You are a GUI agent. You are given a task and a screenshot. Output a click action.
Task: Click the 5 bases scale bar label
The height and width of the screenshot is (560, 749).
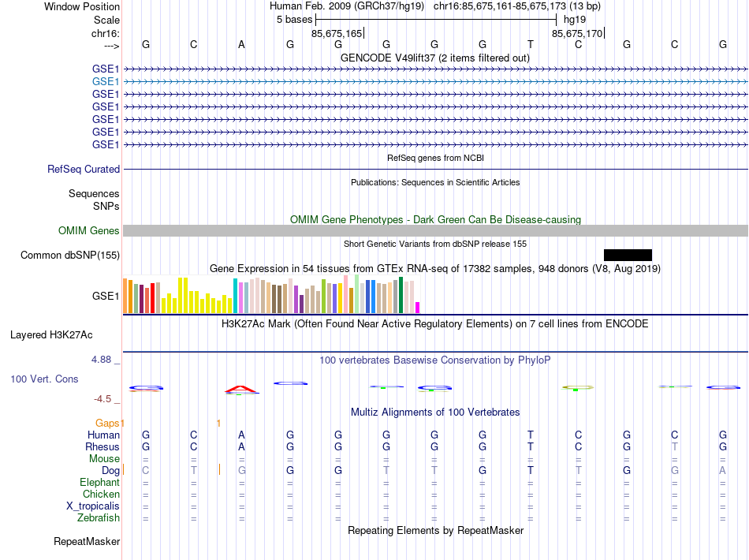point(294,20)
